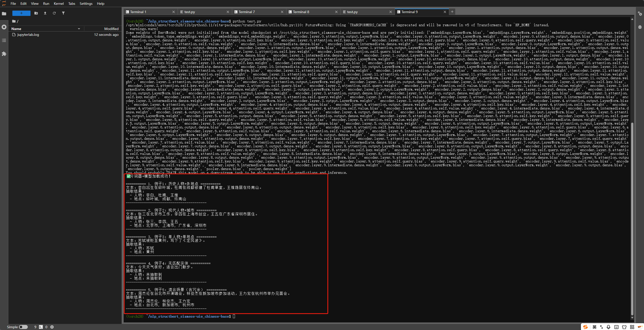The width and height of the screenshot is (644, 330).
Task: Select test.py tab right after Terminal 8
Action: (368, 12)
